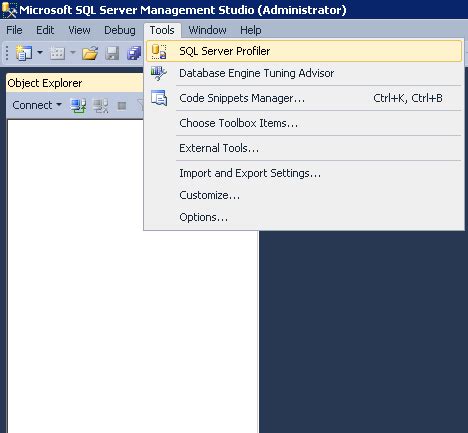Click the Open File folder icon
Viewport: 468px width, 433px height.
[x=90, y=53]
